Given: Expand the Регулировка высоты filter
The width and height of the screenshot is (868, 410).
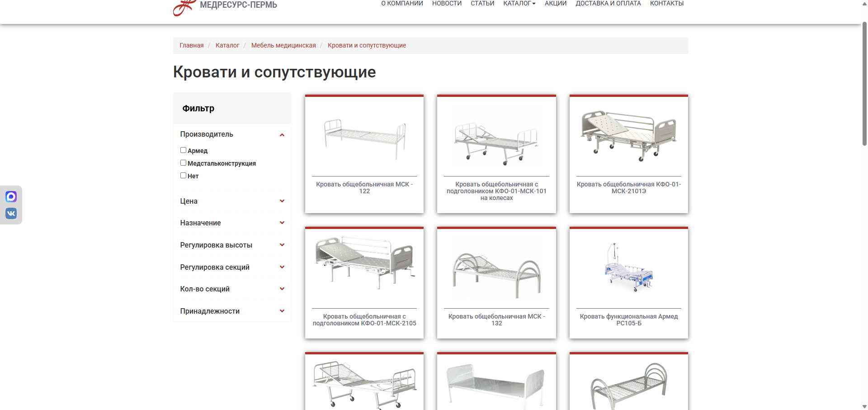Looking at the screenshot, I should [x=232, y=245].
